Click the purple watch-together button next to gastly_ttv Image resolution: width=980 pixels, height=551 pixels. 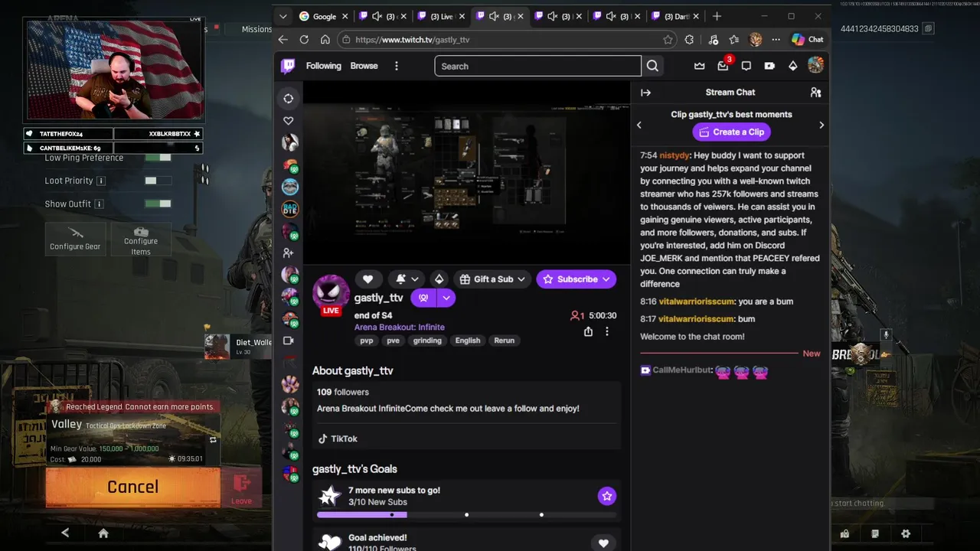point(423,298)
